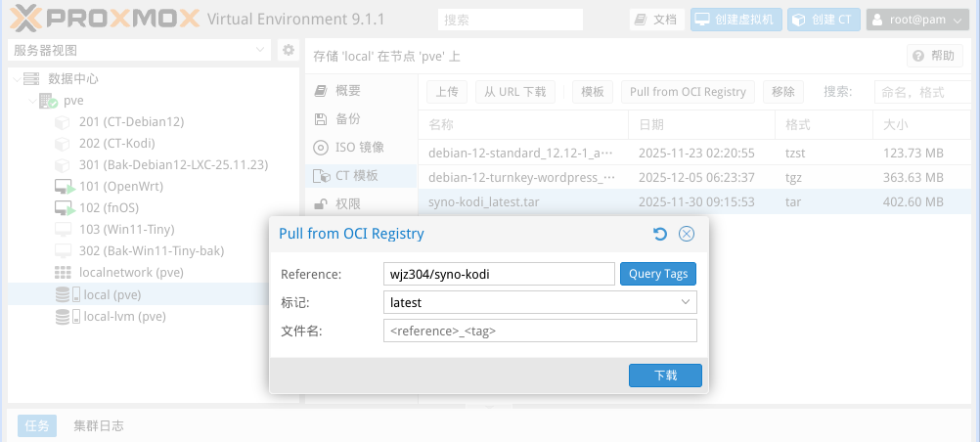Close the Pull from OCI Registry dialog
980x442 pixels.
(687, 234)
